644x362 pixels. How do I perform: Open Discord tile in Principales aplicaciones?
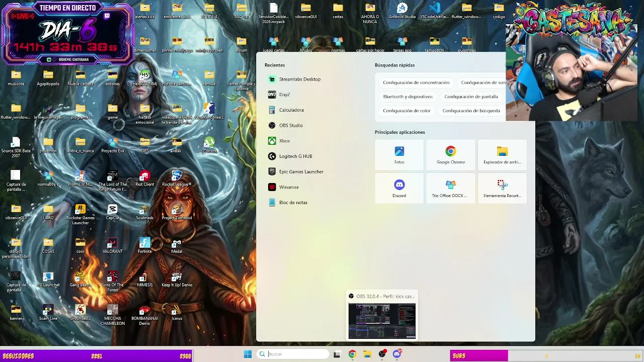point(399,189)
